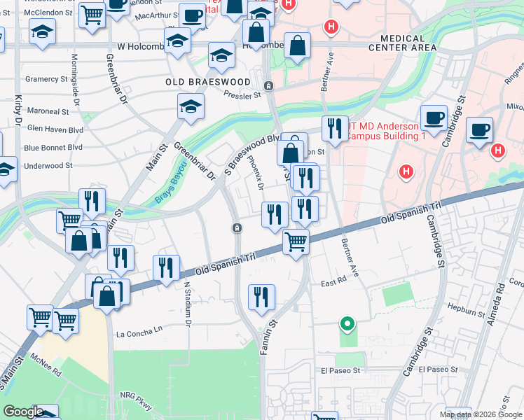The height and width of the screenshot is (420, 524).
Task: Click the N Stadium Dr label
Action: (x=188, y=304)
